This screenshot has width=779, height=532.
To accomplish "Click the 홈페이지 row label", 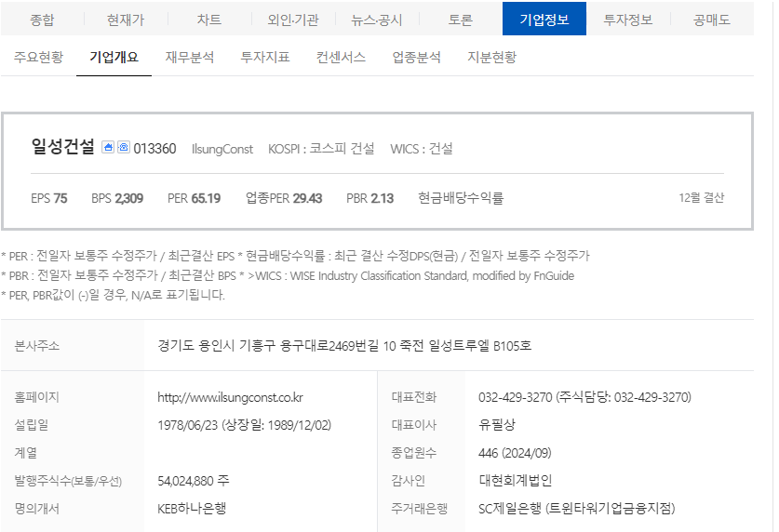I will (x=37, y=397).
